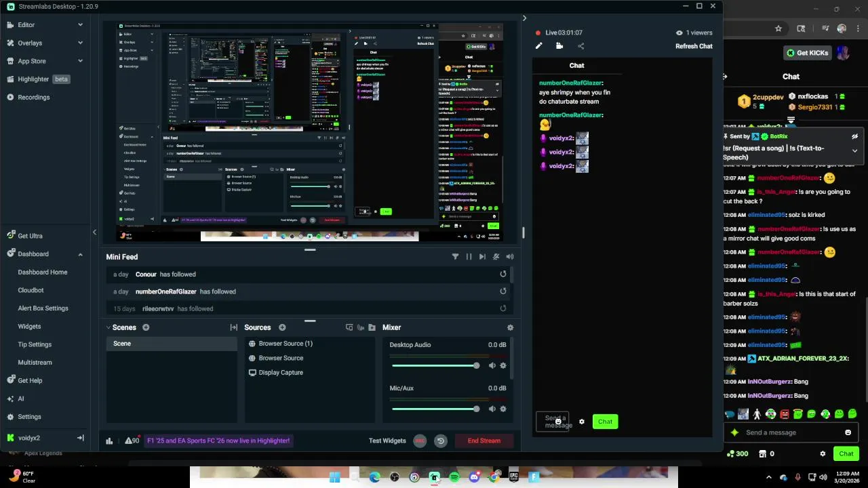Expand the Editor dropdown chevron

pos(80,25)
